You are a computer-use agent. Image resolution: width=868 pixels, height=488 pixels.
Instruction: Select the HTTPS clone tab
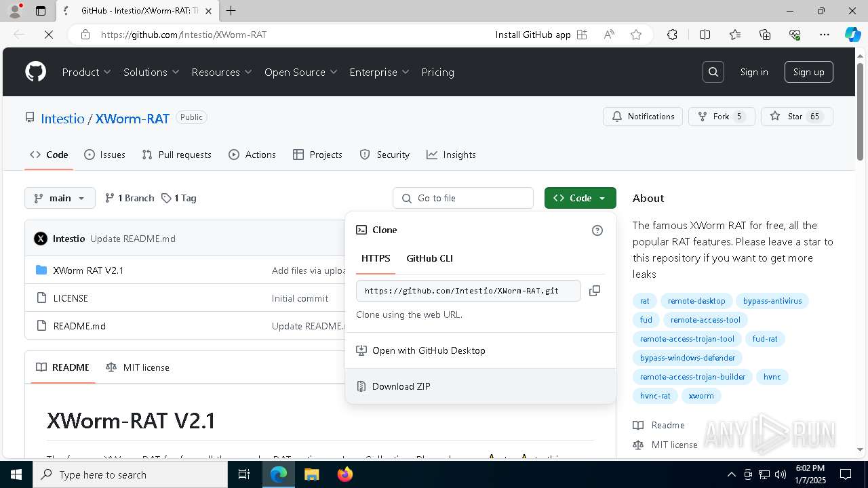point(376,258)
